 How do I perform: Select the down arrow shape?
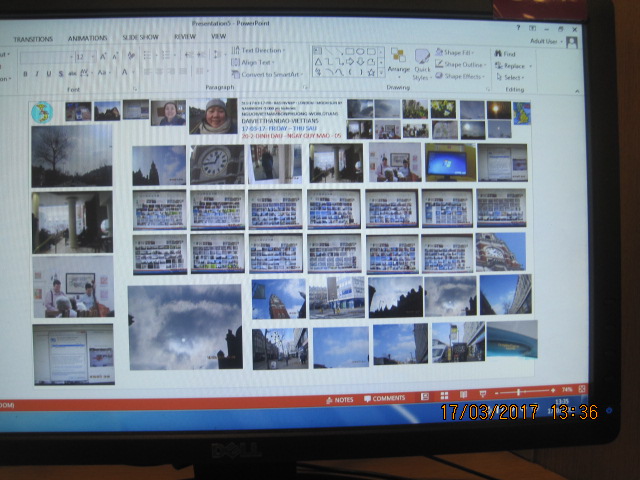(360, 62)
